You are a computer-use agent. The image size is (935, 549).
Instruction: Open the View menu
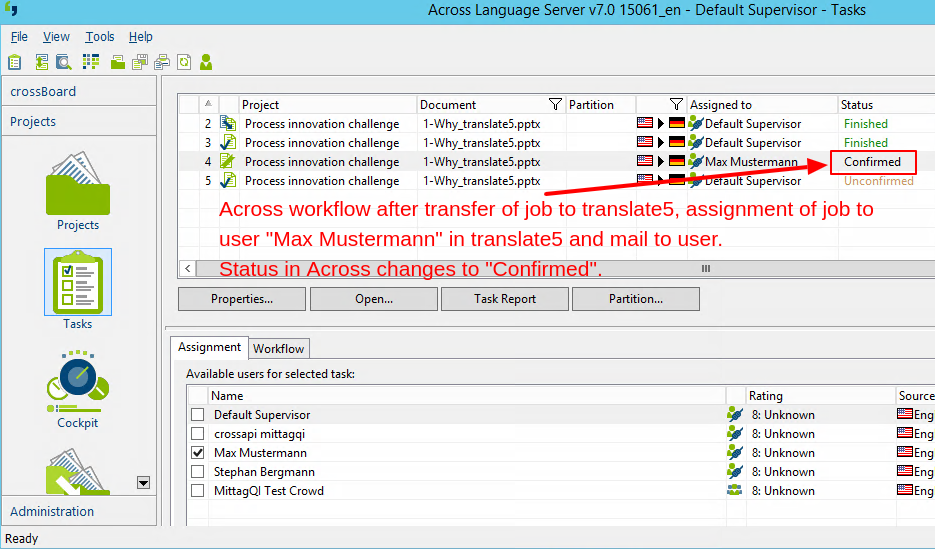coord(56,36)
